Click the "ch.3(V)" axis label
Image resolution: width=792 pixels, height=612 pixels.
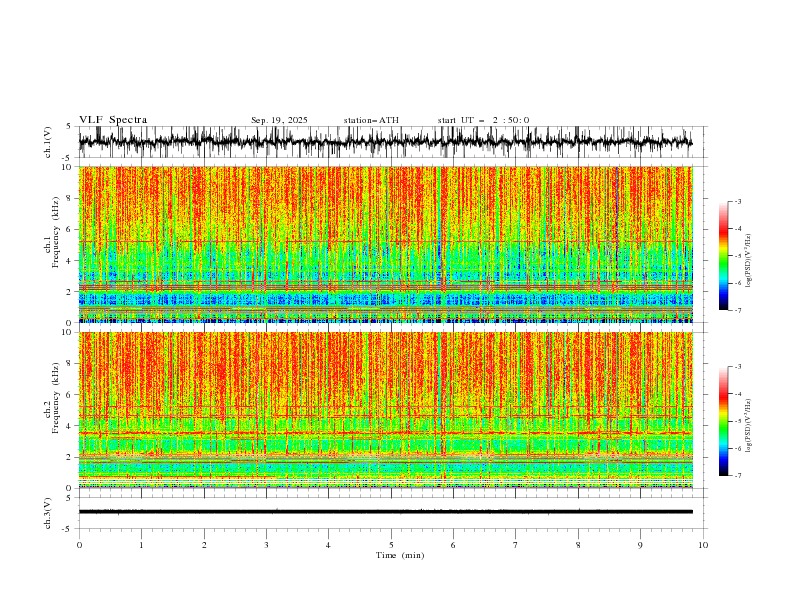click(x=48, y=513)
